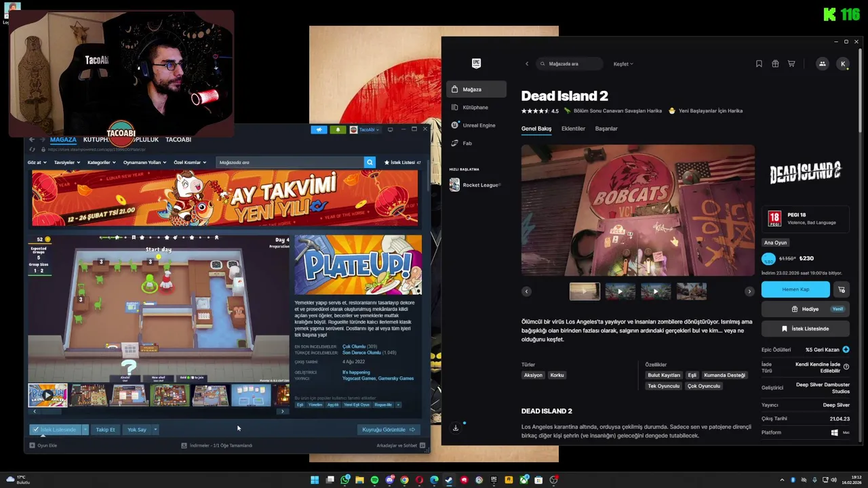Open WhatsApp from the taskbar
Image resolution: width=868 pixels, height=488 pixels.
tap(345, 480)
